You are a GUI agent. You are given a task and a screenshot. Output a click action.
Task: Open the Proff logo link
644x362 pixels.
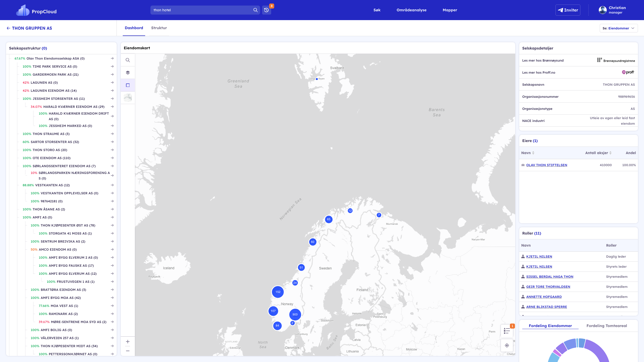point(628,72)
